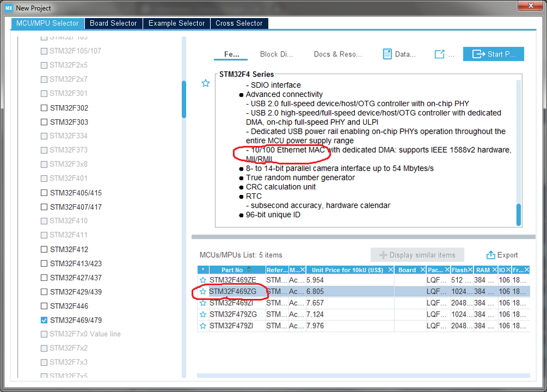547x392 pixels.
Task: Star the STM32F469ZI part row
Action: pos(203,303)
